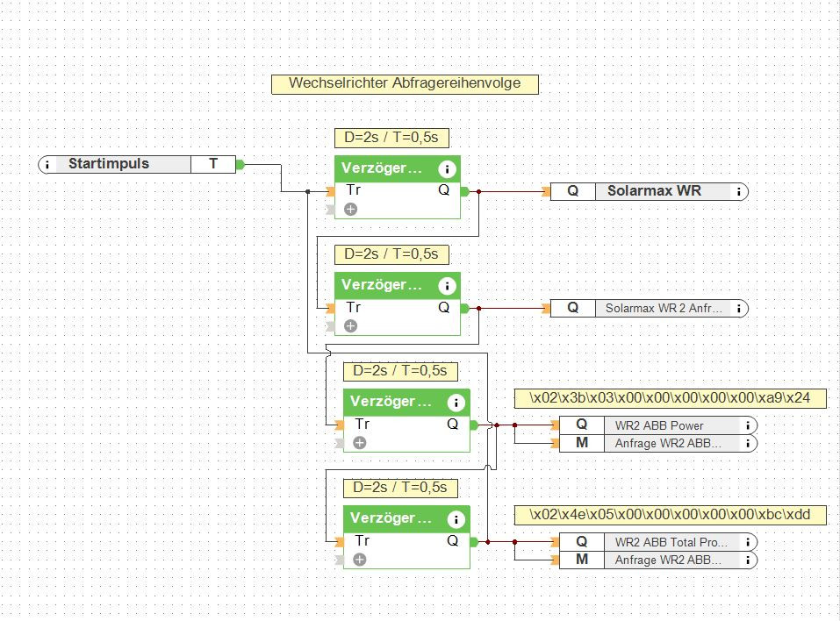
Task: Select the T field of Startimpuls block
Action: coord(213,164)
